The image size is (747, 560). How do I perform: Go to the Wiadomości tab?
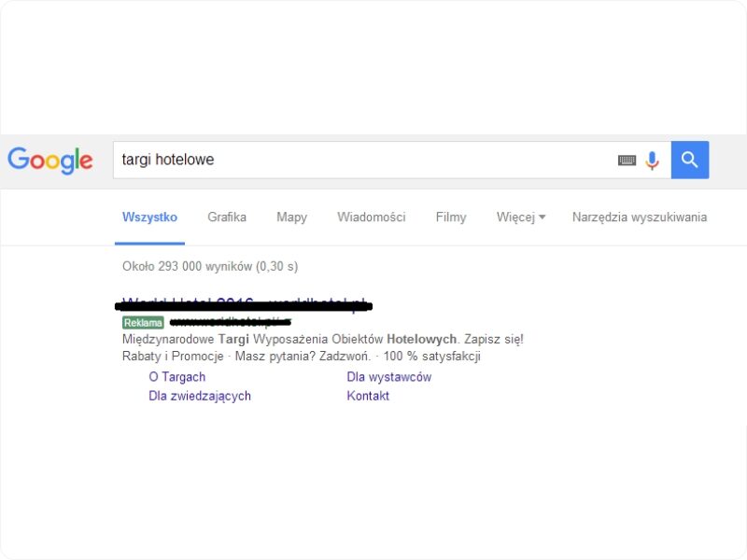coord(371,217)
